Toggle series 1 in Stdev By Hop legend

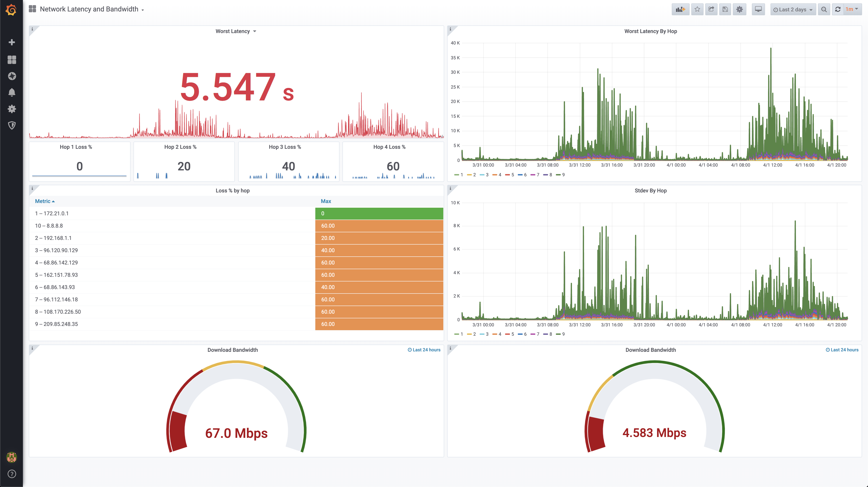click(x=462, y=334)
